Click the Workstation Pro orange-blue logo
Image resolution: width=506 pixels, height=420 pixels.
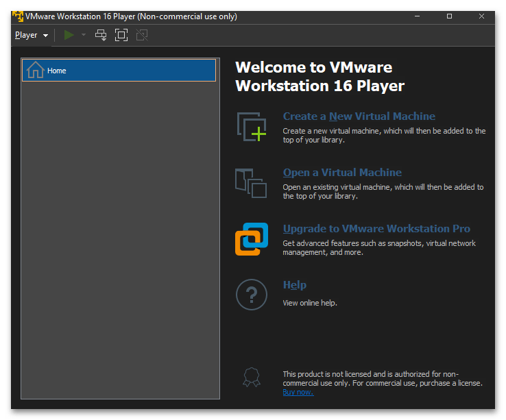click(252, 239)
